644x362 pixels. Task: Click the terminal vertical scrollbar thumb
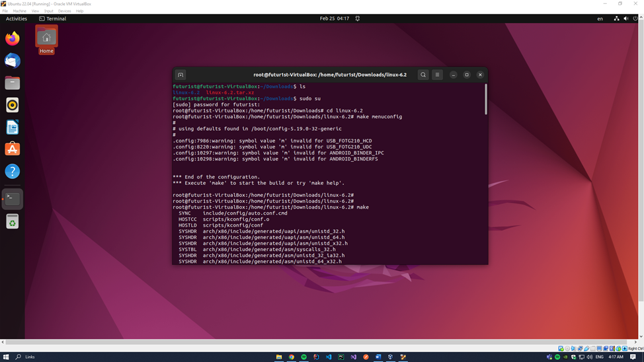pos(486,99)
